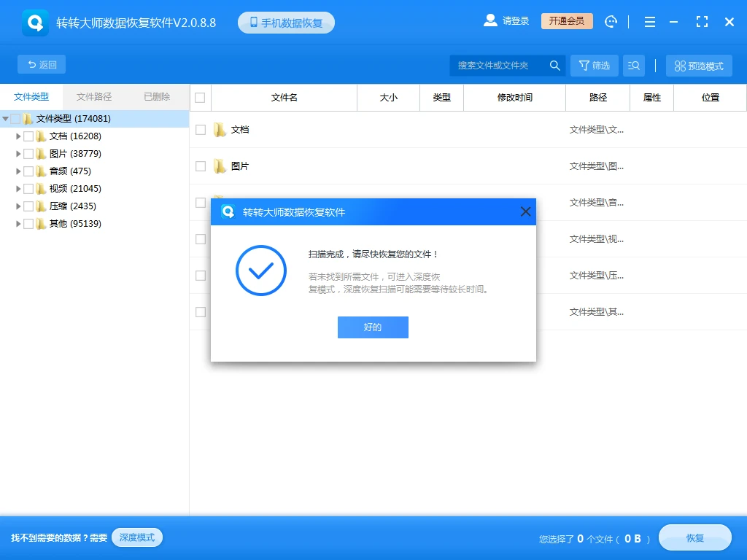Collapse the 文件类型 (174081) root node
747x560 pixels.
click(7, 118)
